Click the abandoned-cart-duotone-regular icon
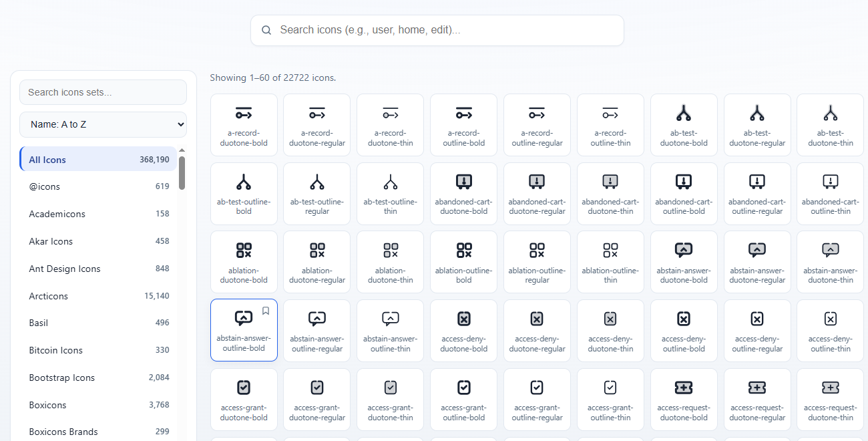868x441 pixels. pos(537,194)
